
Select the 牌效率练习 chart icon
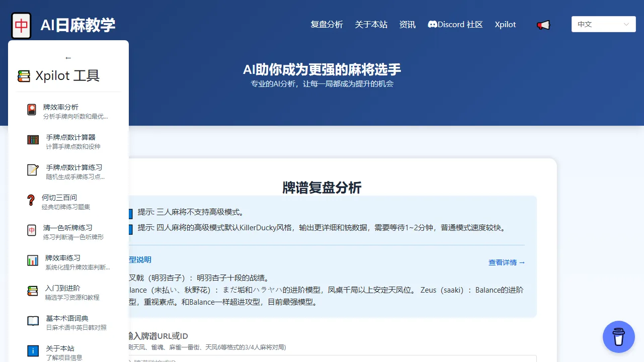point(67,262)
